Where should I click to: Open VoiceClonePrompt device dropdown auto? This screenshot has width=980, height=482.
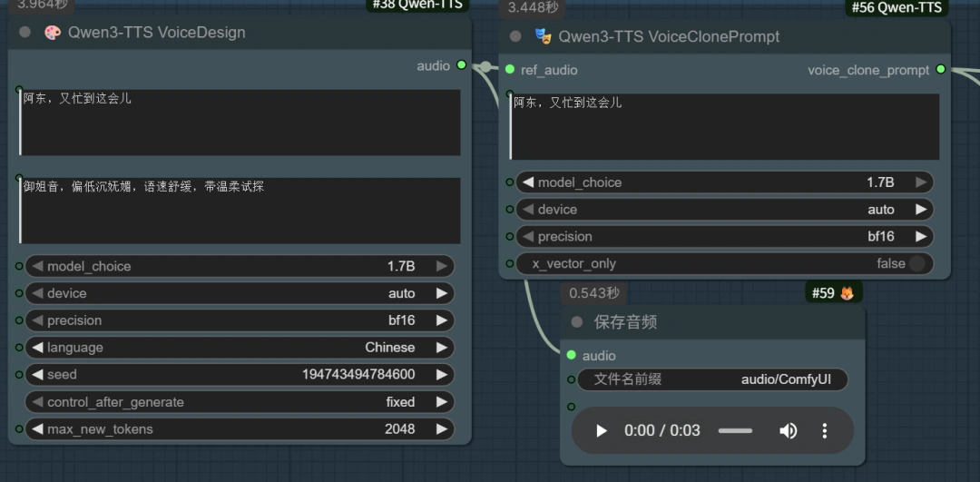click(724, 210)
